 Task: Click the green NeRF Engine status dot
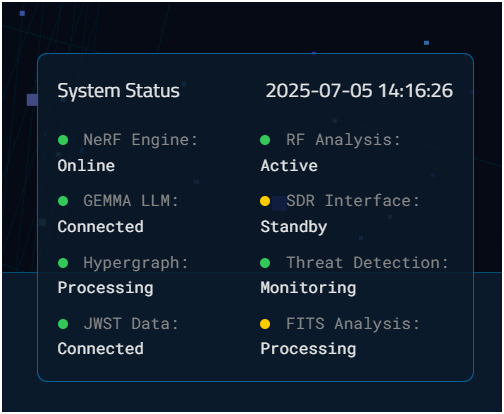63,140
